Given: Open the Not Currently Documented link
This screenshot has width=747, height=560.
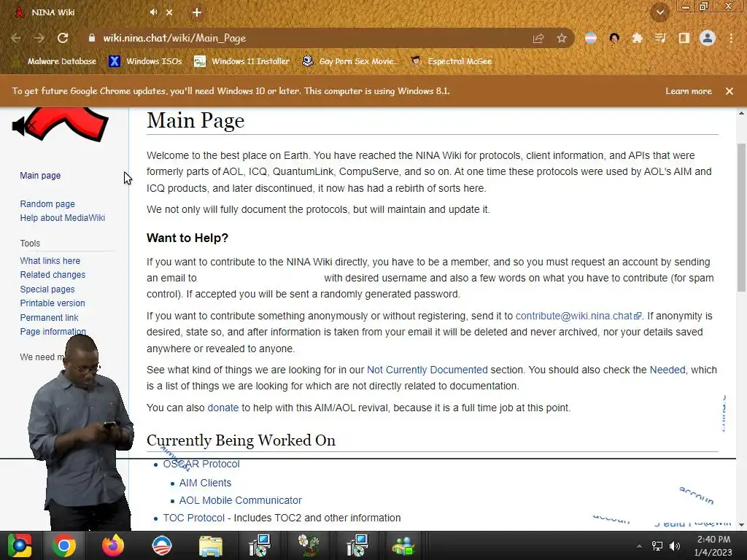Looking at the screenshot, I should [x=427, y=370].
